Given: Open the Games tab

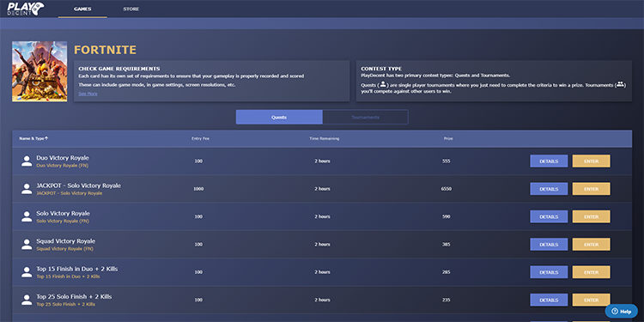Looking at the screenshot, I should click(x=82, y=9).
